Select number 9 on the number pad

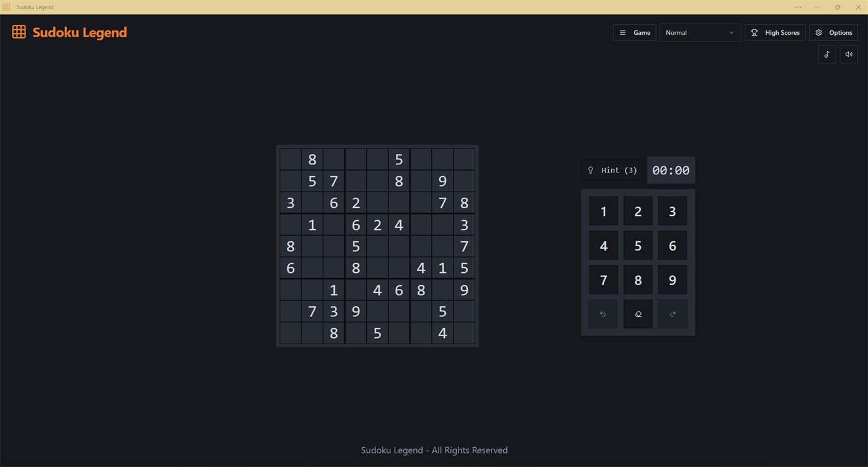coord(672,279)
